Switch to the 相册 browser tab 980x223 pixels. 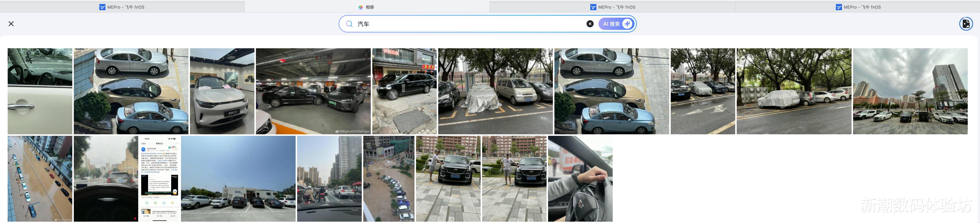pos(367,7)
